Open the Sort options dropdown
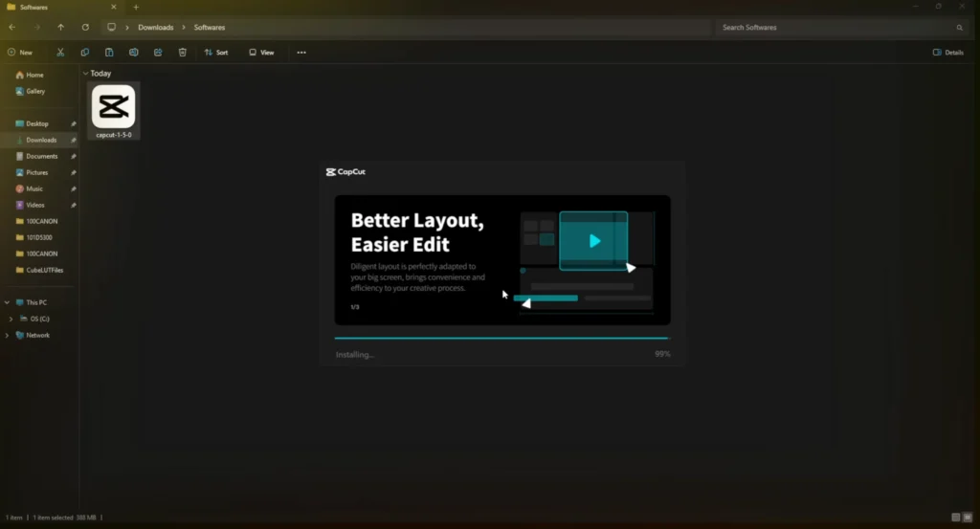 (x=216, y=53)
